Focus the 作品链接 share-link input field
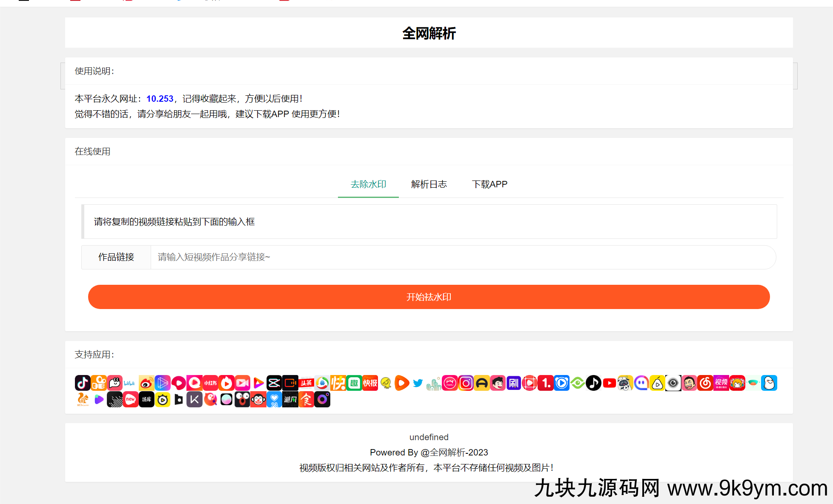 coord(463,257)
